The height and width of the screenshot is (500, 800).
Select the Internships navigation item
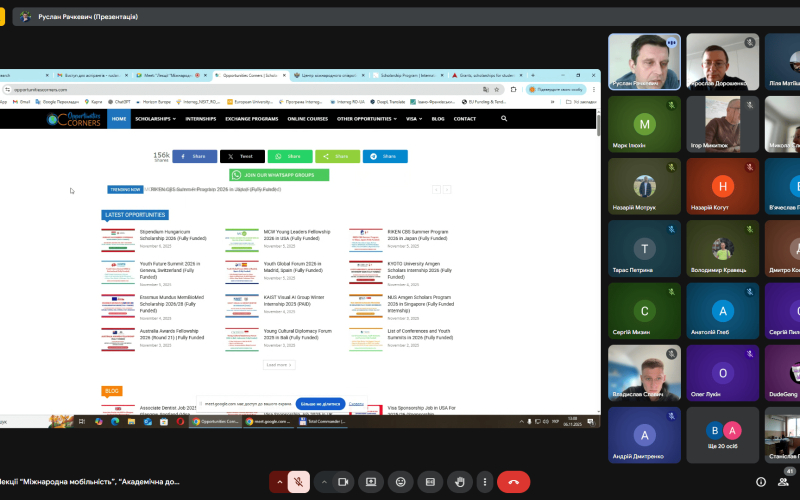coord(201,119)
